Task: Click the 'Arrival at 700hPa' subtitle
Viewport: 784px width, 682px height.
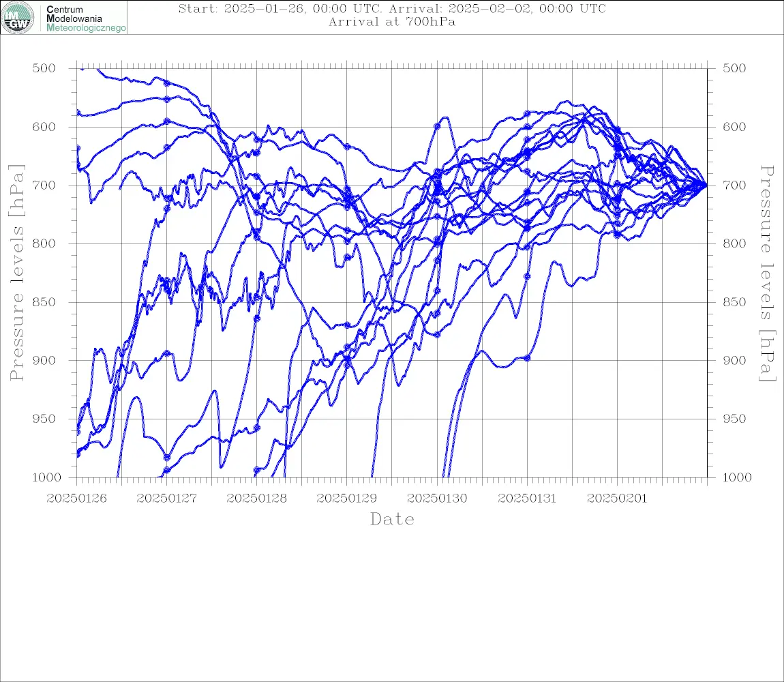Action: click(x=392, y=22)
